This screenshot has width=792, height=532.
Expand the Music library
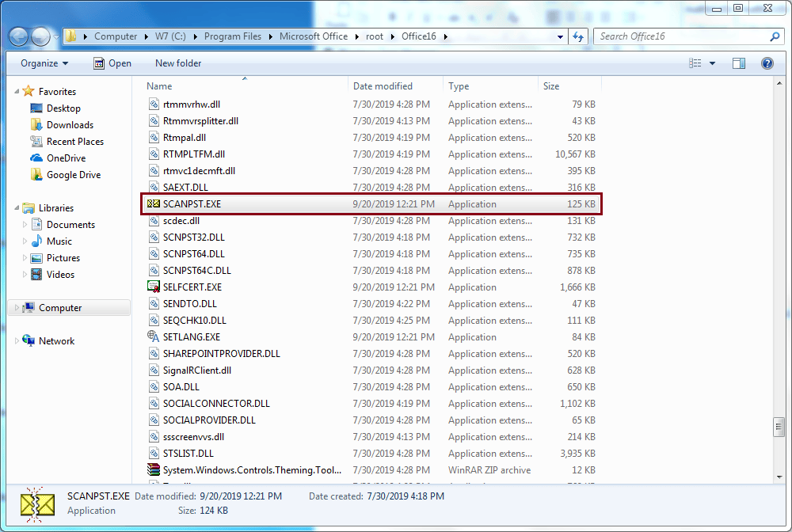pyautogui.click(x=25, y=241)
